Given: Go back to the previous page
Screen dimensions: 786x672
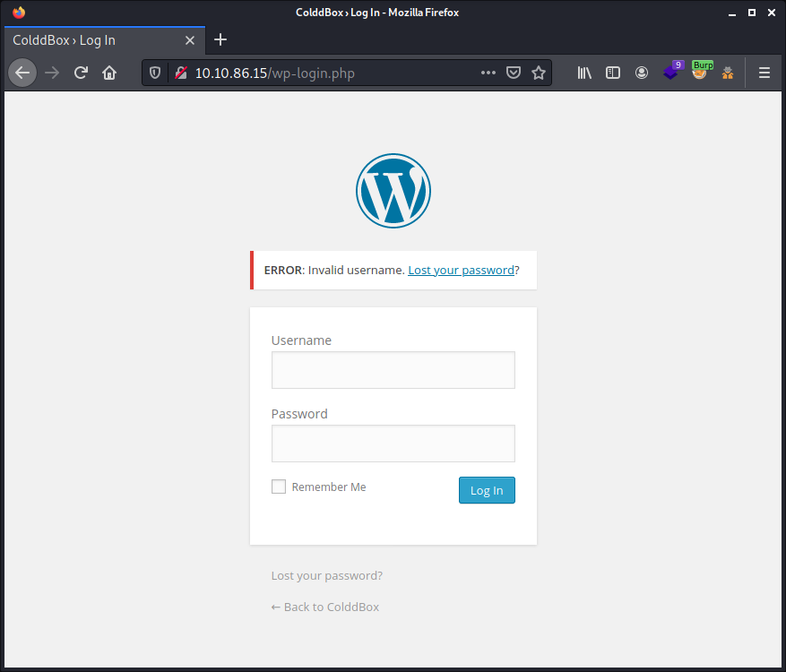Looking at the screenshot, I should click(22, 73).
